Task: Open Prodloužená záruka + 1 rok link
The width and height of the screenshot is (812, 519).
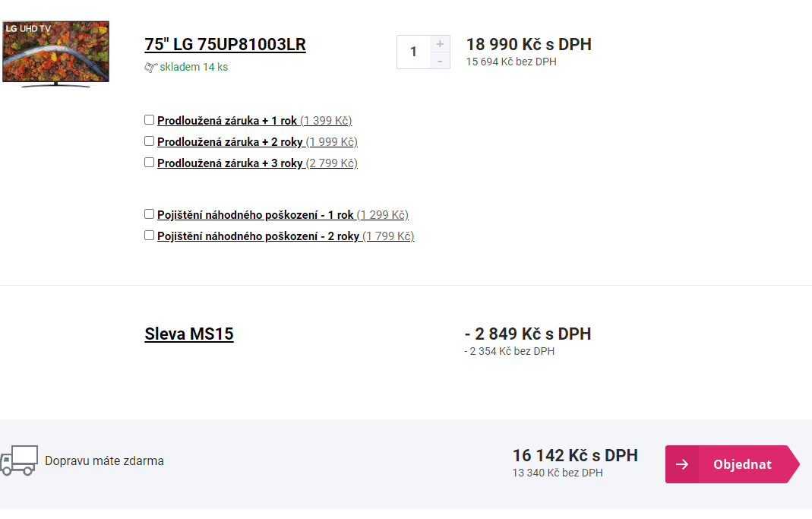Action: point(227,120)
